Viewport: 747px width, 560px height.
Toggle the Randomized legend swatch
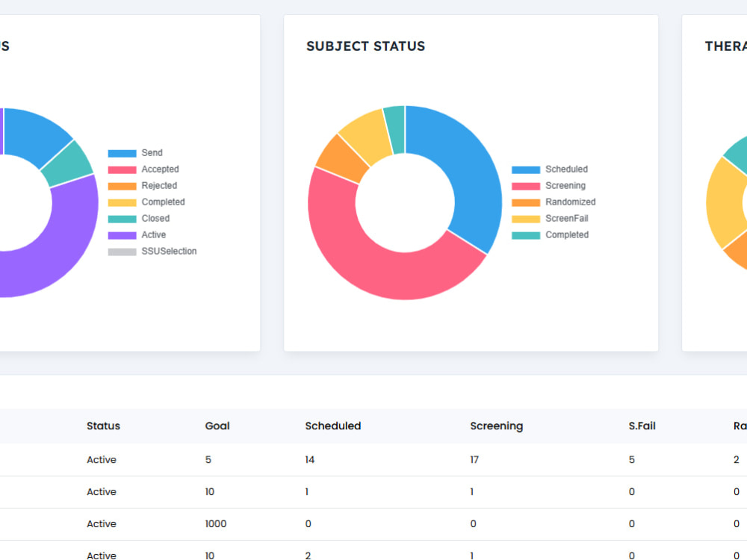click(x=526, y=202)
